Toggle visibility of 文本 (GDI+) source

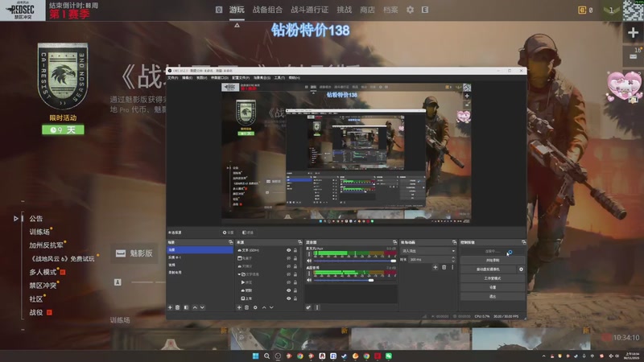(288, 250)
